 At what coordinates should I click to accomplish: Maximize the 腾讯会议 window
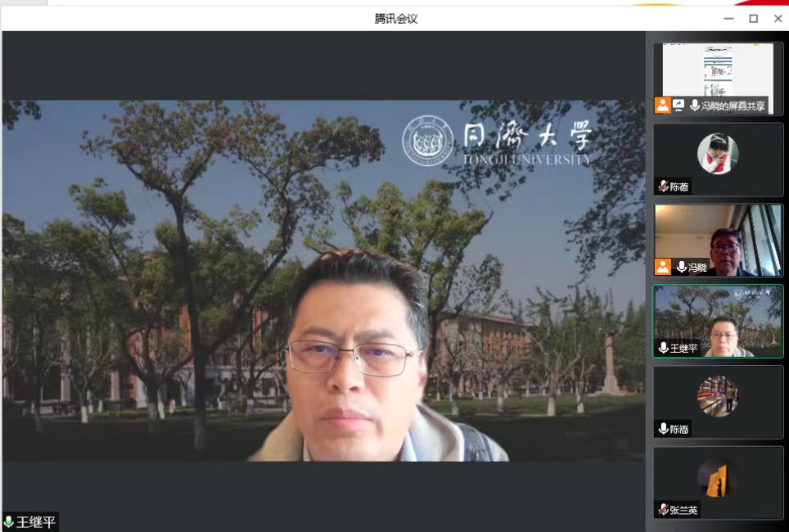point(753,18)
